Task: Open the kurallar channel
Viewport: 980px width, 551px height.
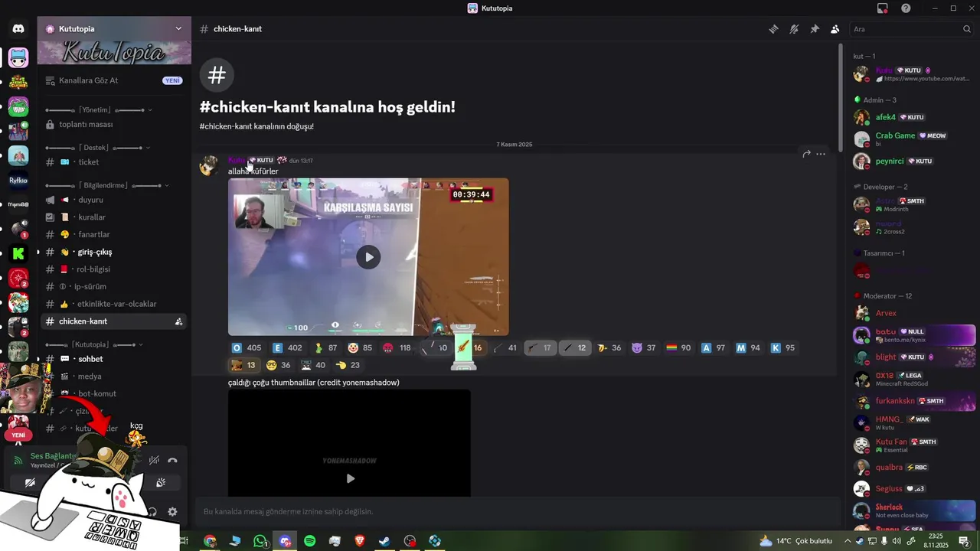Action: (x=113, y=217)
